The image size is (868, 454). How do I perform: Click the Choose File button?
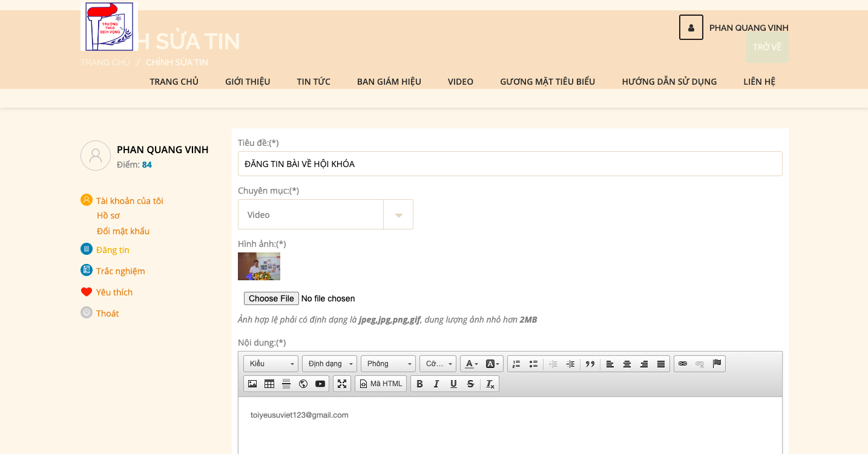tap(271, 298)
